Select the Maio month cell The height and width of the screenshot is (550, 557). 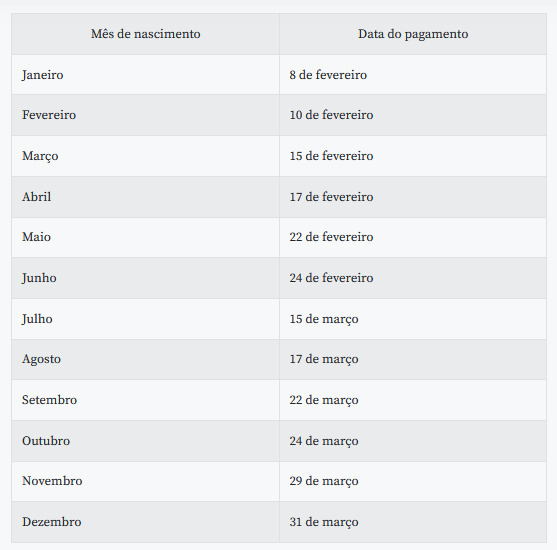tap(145, 237)
